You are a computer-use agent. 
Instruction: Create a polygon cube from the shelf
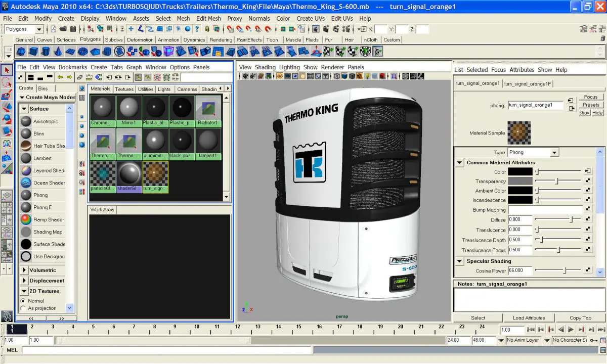(33, 51)
